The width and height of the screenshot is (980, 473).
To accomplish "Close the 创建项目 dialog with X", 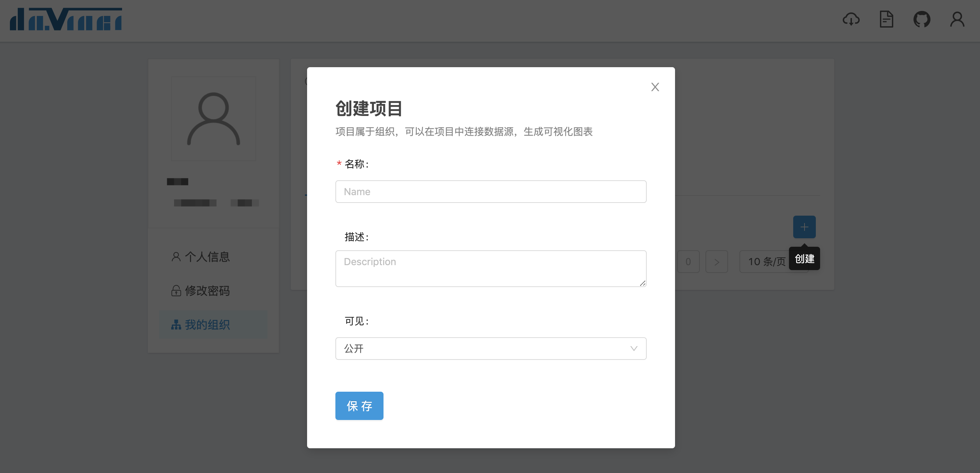I will pyautogui.click(x=655, y=87).
